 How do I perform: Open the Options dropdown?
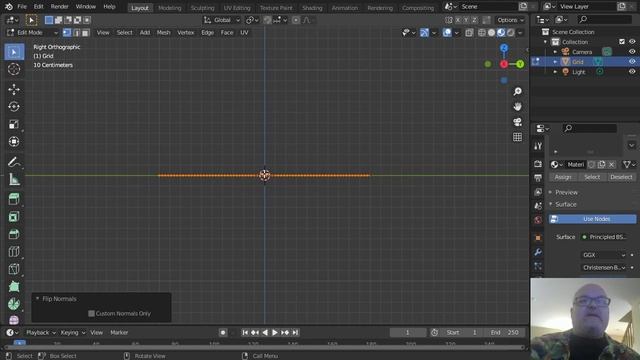click(510, 20)
